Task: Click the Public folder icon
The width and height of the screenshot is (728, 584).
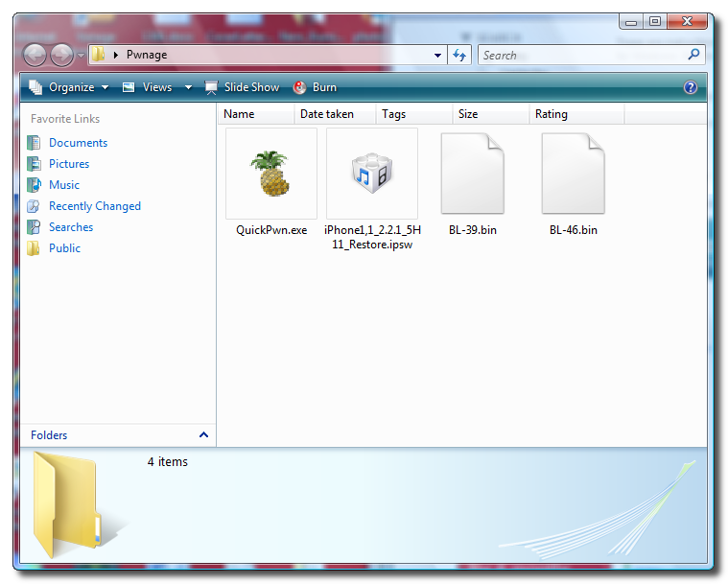Action: click(x=33, y=248)
